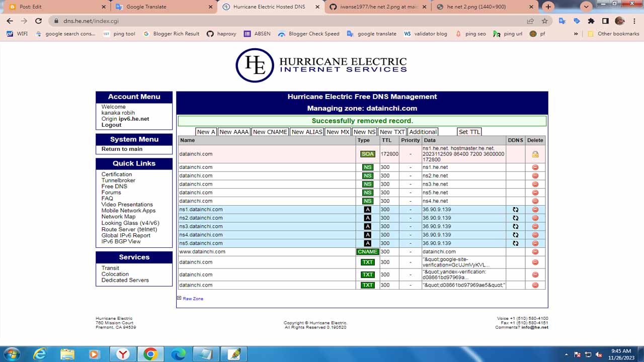Click the info@he.net email link

535,327
